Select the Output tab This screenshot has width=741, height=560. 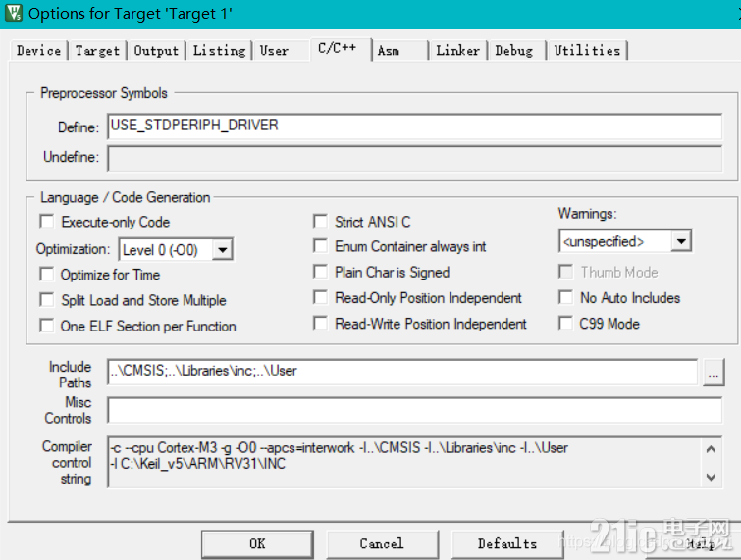pos(156,51)
